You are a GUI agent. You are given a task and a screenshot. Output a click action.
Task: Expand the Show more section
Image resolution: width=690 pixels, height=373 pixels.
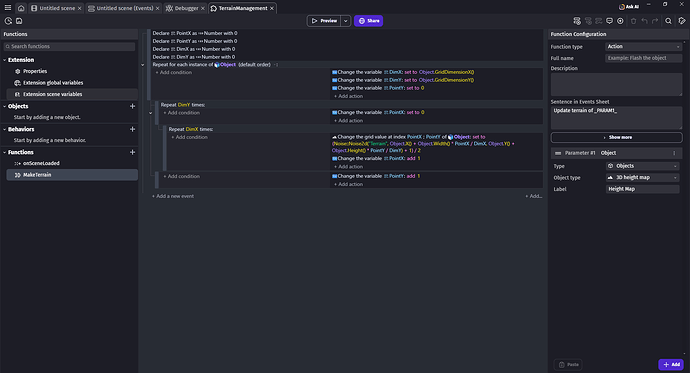pos(617,137)
